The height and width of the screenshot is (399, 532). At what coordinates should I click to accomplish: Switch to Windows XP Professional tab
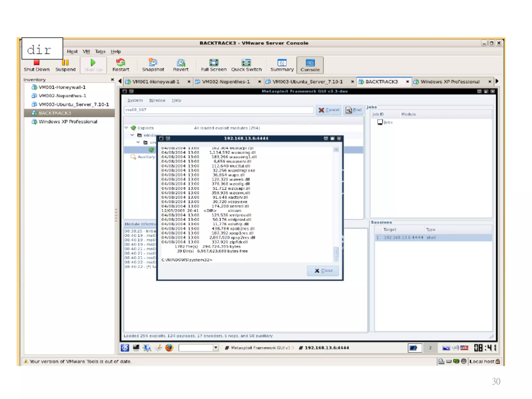(450, 82)
